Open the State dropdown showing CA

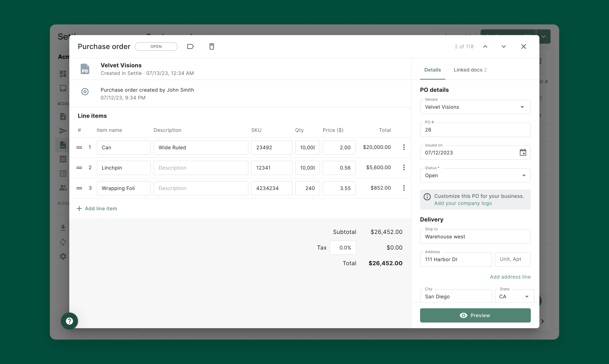514,296
